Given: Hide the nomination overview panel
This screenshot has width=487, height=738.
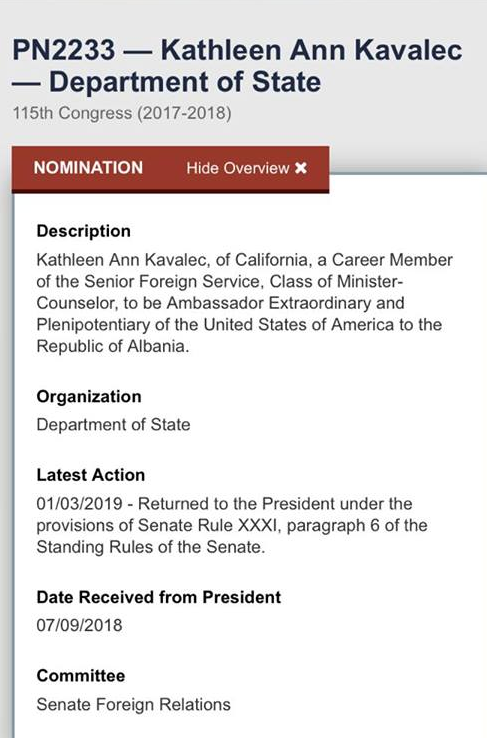Looking at the screenshot, I should [247, 168].
